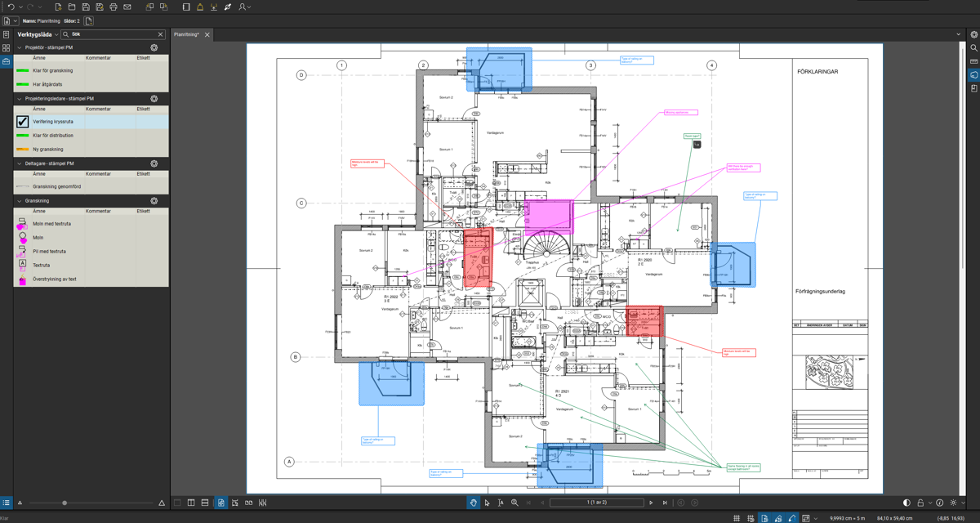Collapse the Projekteringsledare - stämpel PM section
Screen dimensions: 980x523
point(20,98)
